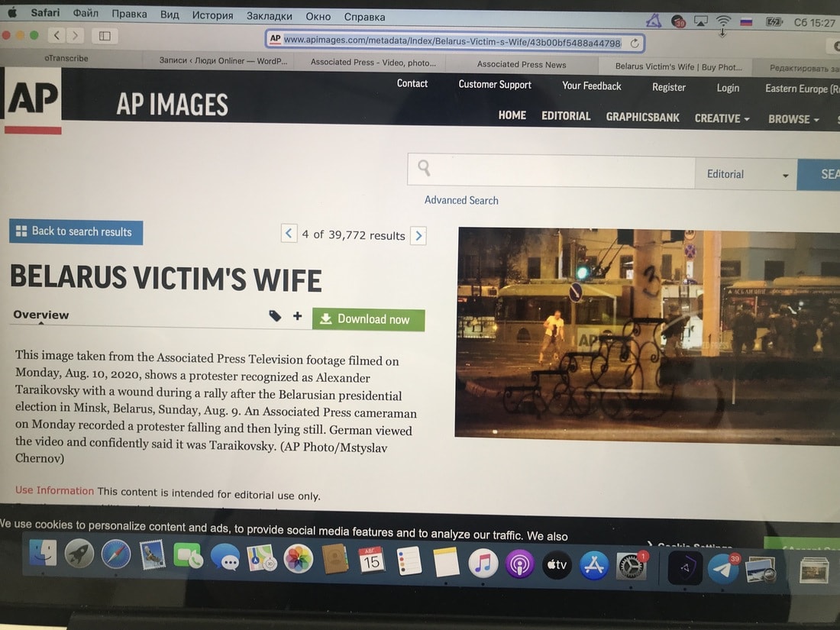
Task: Open Apple TV in dock
Action: 557,564
